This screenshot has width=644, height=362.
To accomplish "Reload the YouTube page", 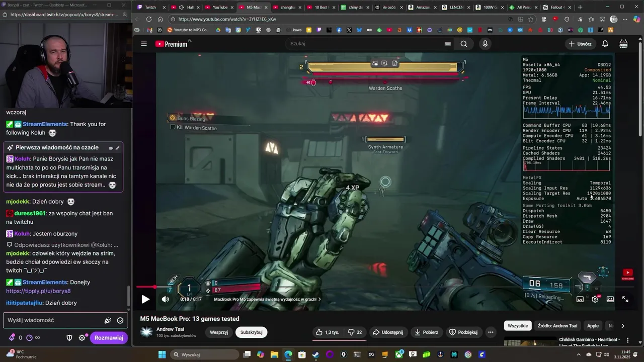I will [x=149, y=19].
